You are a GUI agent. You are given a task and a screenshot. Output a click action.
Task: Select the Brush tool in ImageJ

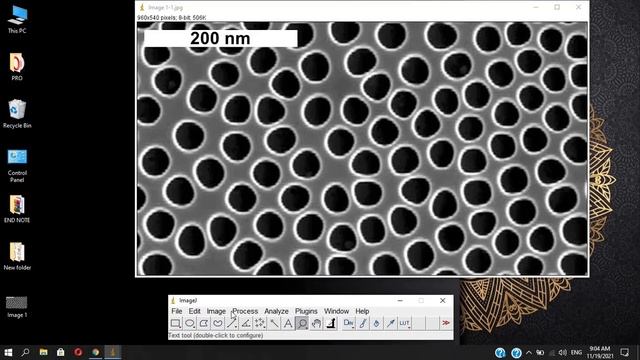click(x=362, y=323)
